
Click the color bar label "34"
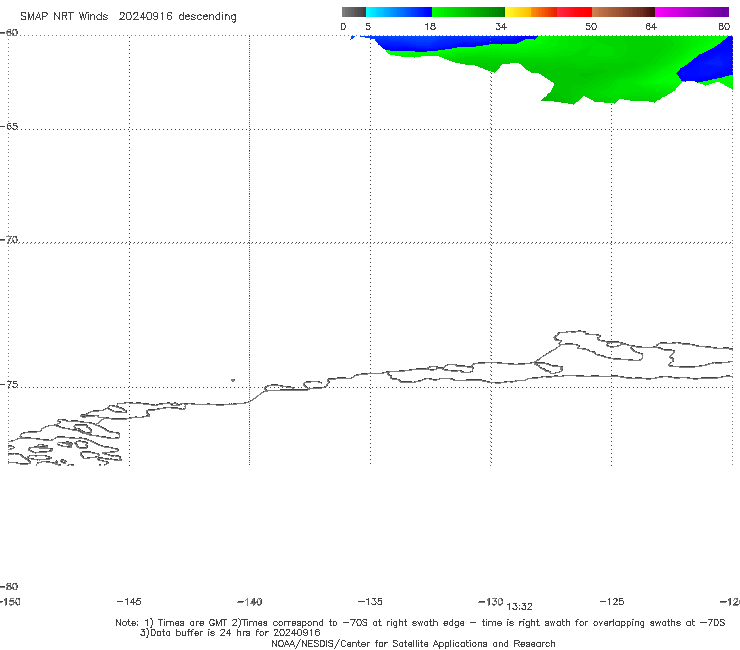click(x=501, y=27)
